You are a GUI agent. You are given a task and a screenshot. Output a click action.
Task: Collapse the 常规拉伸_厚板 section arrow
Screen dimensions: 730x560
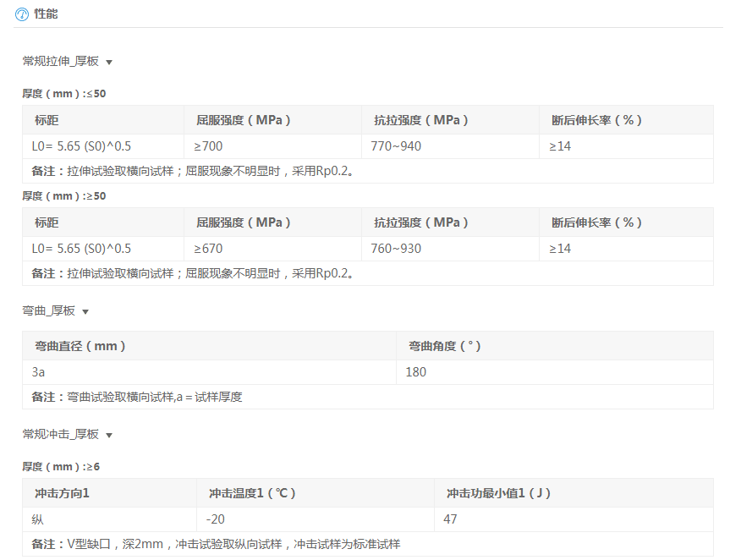point(109,63)
